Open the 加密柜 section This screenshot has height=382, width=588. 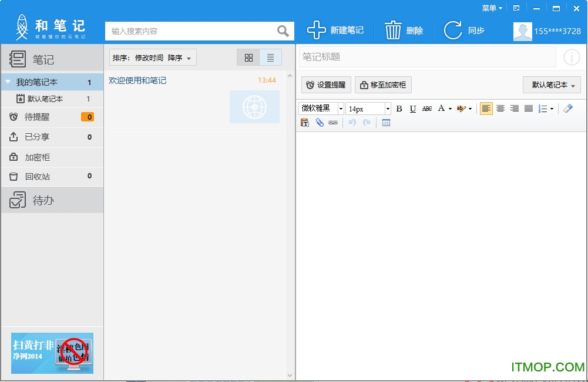pos(52,157)
